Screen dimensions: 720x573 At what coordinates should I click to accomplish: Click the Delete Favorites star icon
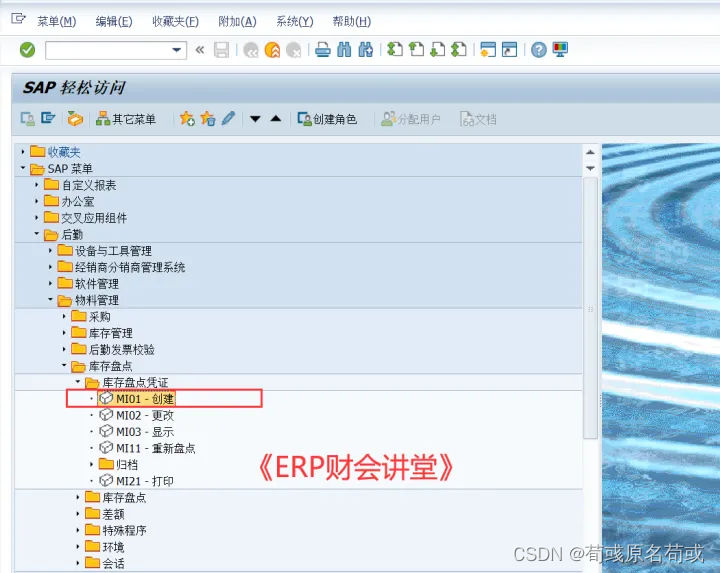pyautogui.click(x=208, y=119)
